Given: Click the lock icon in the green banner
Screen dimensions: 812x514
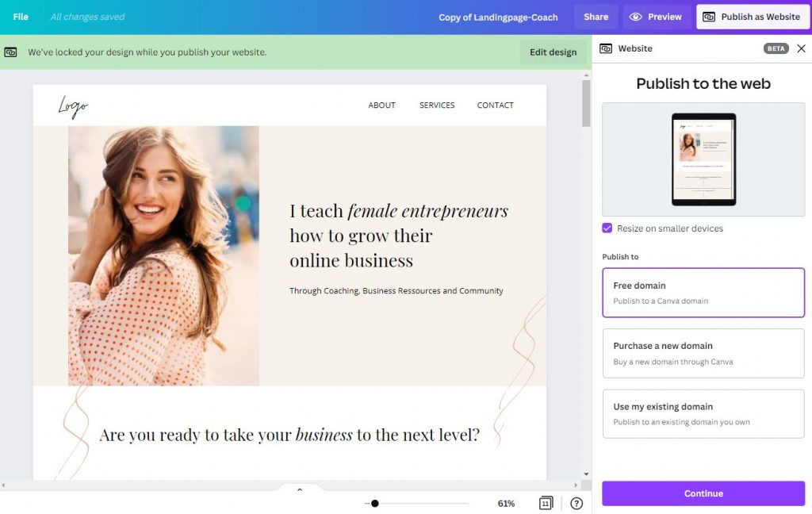Looking at the screenshot, I should tap(11, 51).
